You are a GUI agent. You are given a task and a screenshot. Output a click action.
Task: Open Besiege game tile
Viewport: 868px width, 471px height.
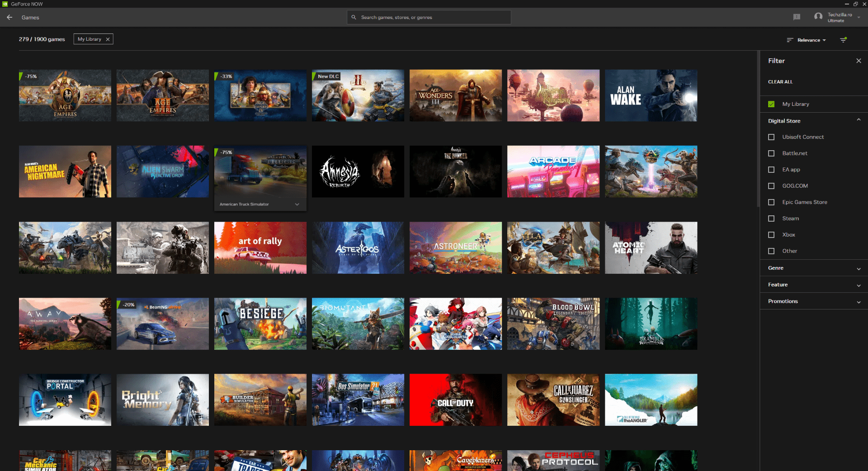coord(260,324)
